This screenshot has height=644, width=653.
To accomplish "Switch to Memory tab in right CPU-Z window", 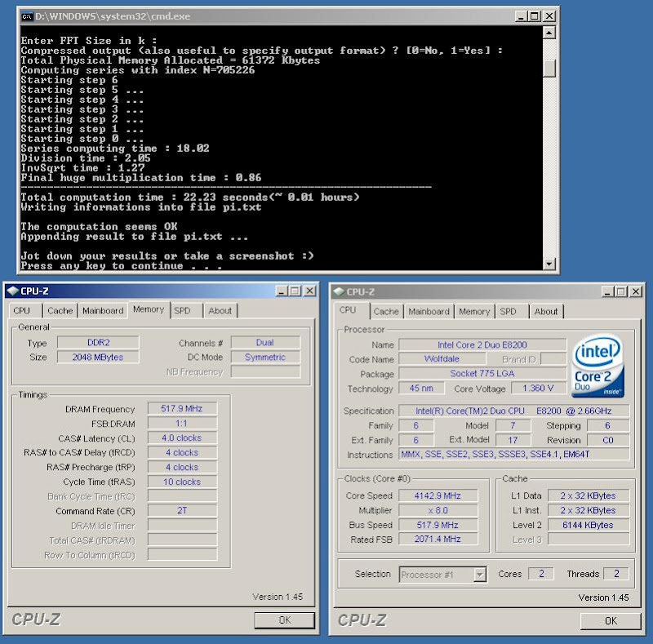I will 474,312.
